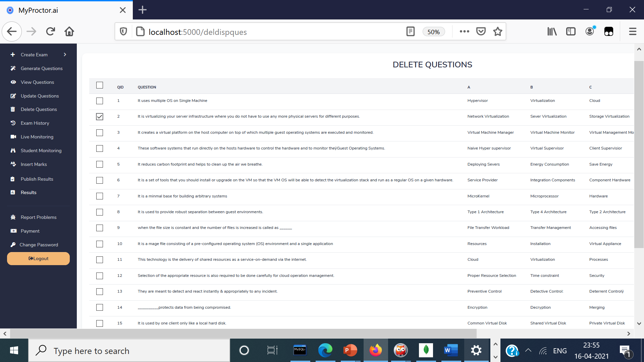The height and width of the screenshot is (362, 644).
Task: Open PowerPoint from the taskbar
Action: [350, 351]
